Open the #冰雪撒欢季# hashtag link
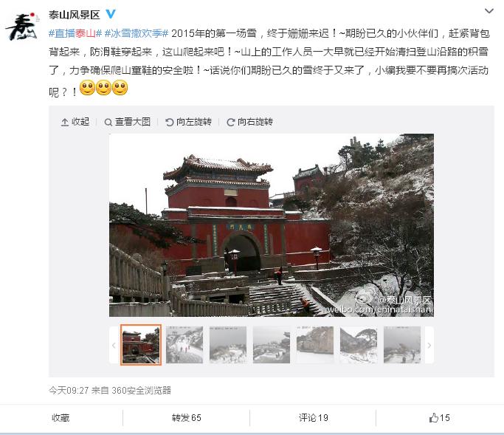Screen dimensions: 504x435 coord(137,33)
